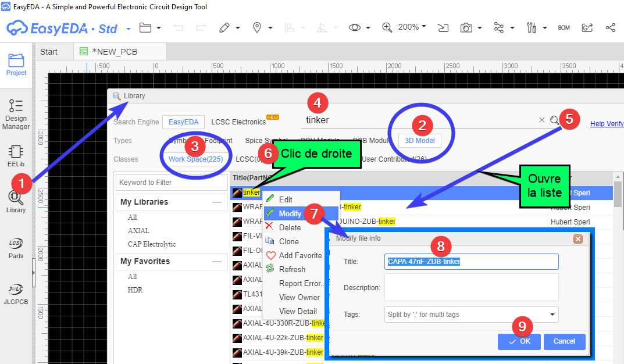Confirm with the OK button
The image size is (624, 364).
pyautogui.click(x=519, y=341)
